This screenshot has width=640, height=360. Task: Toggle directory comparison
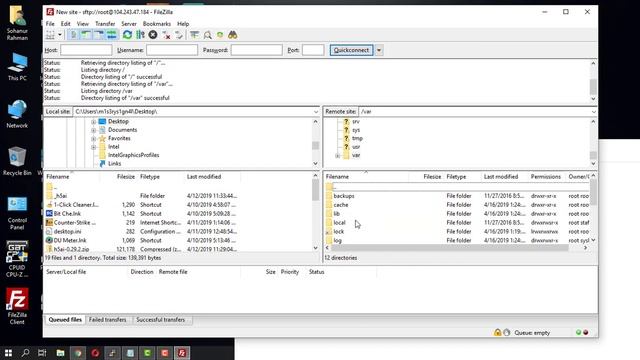[207, 35]
